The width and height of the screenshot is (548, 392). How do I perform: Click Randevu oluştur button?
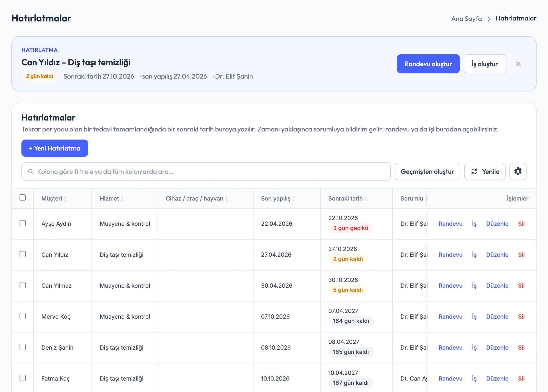tap(428, 64)
